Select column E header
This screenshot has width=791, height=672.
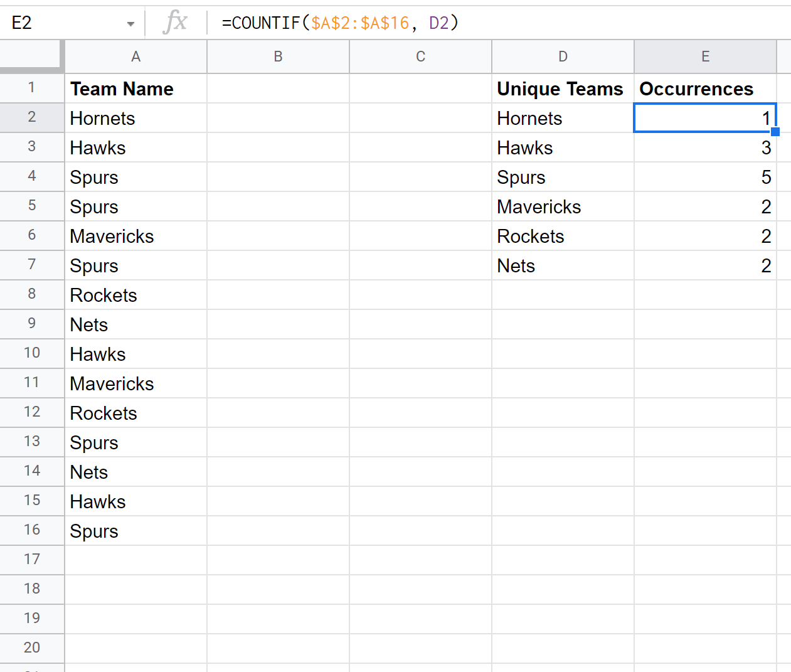coord(705,56)
